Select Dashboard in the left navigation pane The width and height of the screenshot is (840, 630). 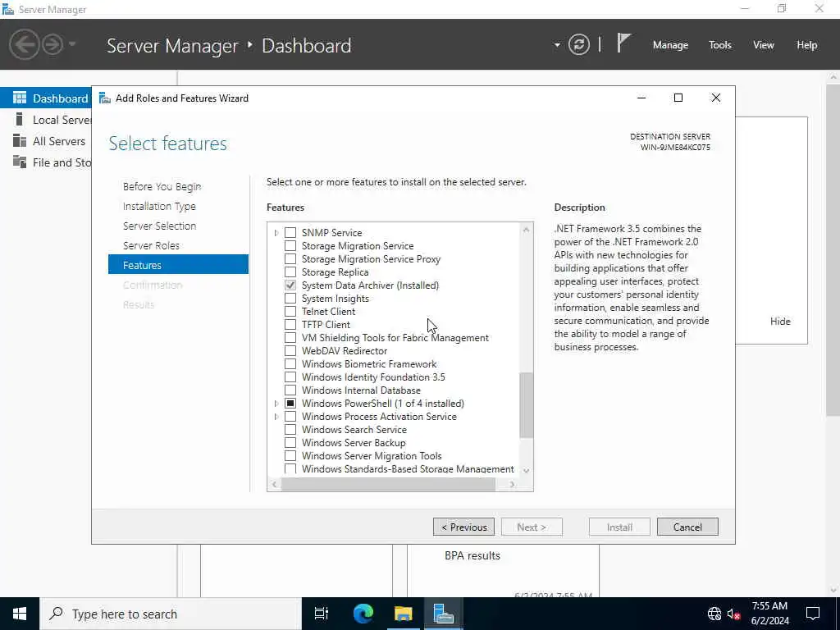coord(46,98)
